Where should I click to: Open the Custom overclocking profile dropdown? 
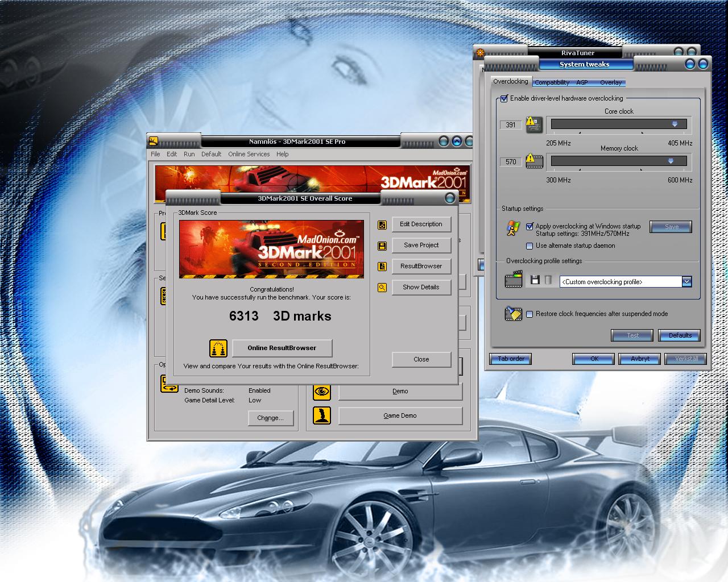[686, 282]
